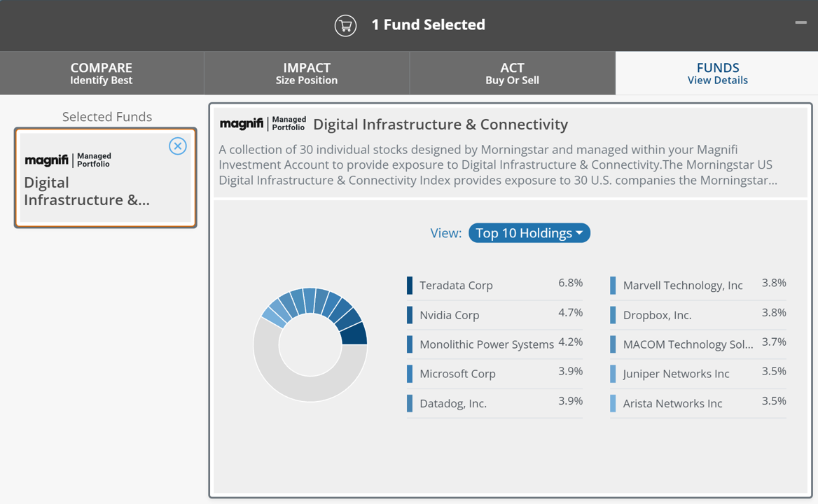Open the Top 10 Holdings view dropdown
This screenshot has width=818, height=504.
pos(529,233)
